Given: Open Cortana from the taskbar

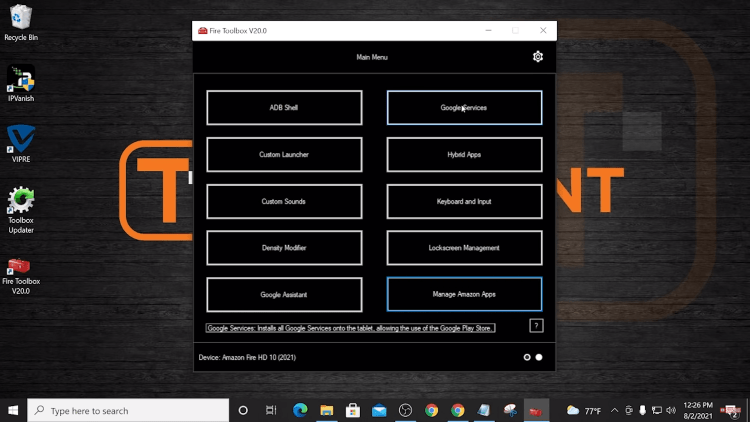Looking at the screenshot, I should [243, 411].
